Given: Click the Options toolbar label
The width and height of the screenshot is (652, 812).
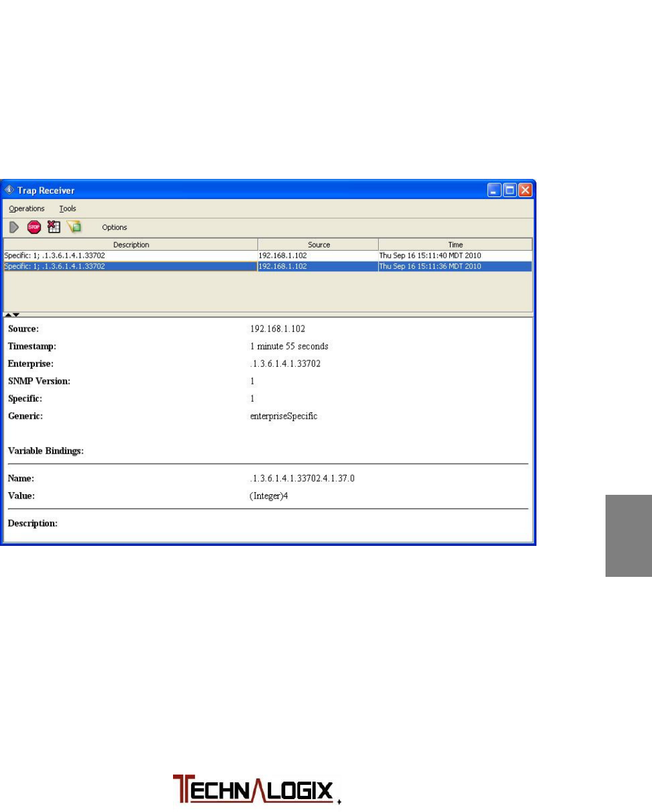Looking at the screenshot, I should pyautogui.click(x=114, y=227).
